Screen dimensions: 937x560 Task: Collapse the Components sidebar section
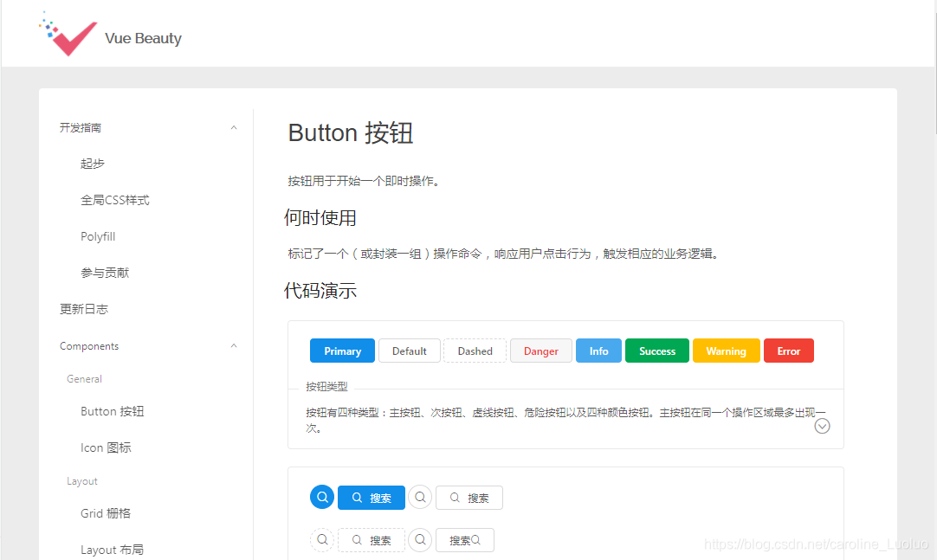tap(234, 345)
